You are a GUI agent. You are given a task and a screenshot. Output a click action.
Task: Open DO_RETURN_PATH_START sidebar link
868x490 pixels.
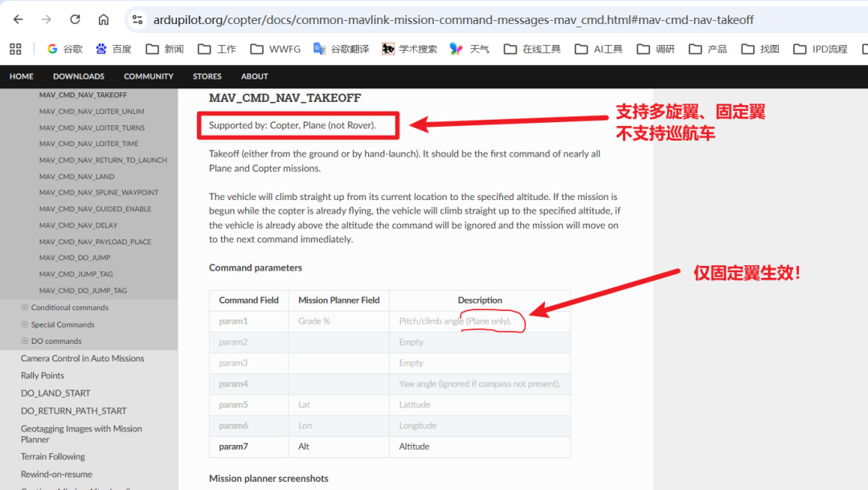[x=74, y=411]
